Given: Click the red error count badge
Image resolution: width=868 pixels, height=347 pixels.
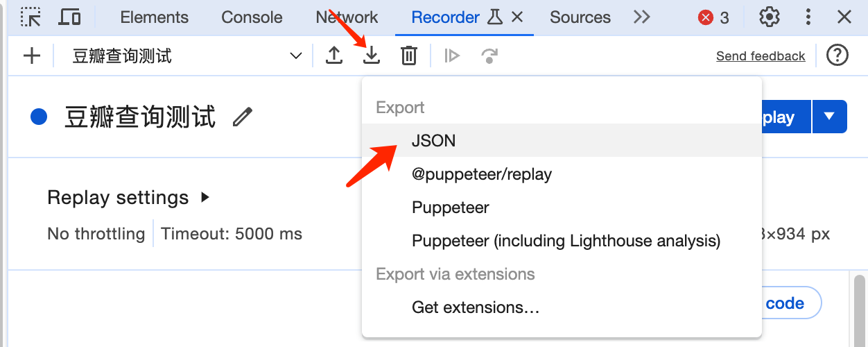Looking at the screenshot, I should (714, 17).
